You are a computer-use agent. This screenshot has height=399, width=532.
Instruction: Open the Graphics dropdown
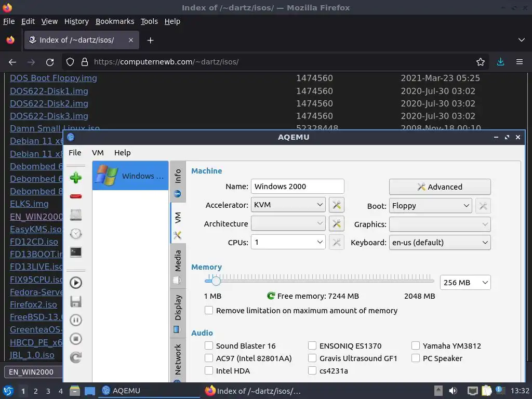click(x=440, y=224)
